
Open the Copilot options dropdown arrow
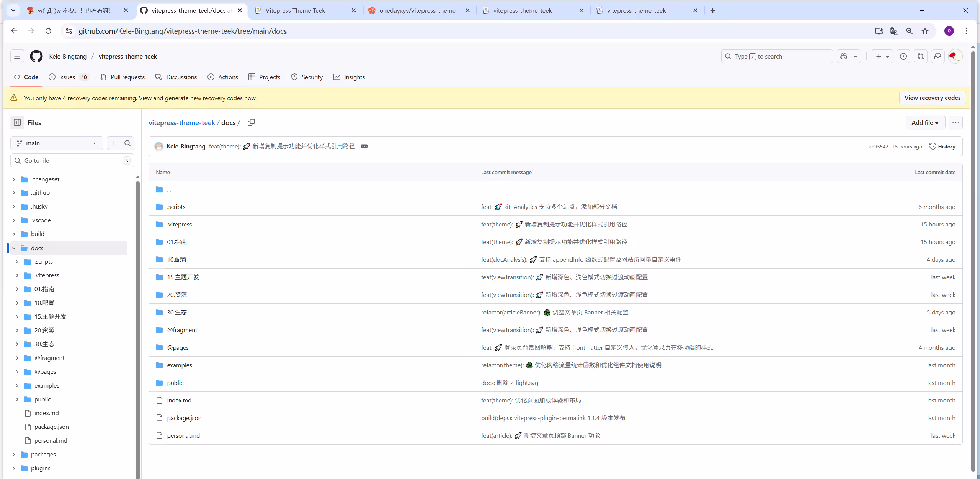tap(856, 56)
